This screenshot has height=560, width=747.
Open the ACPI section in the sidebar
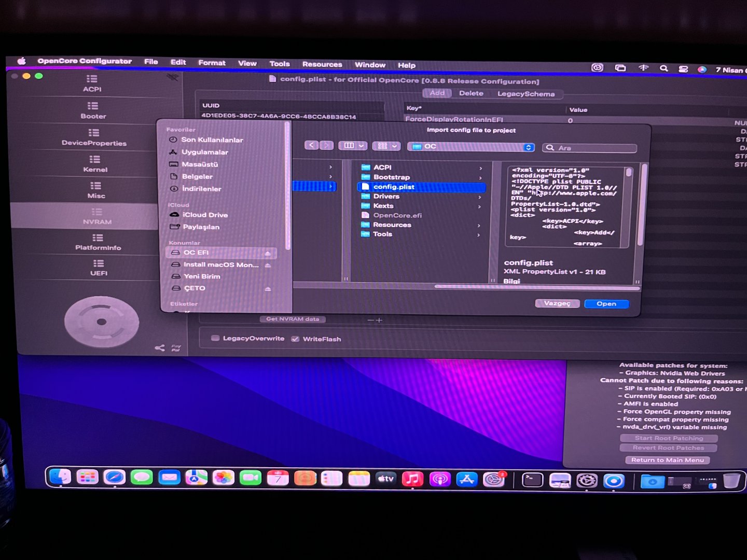click(92, 83)
